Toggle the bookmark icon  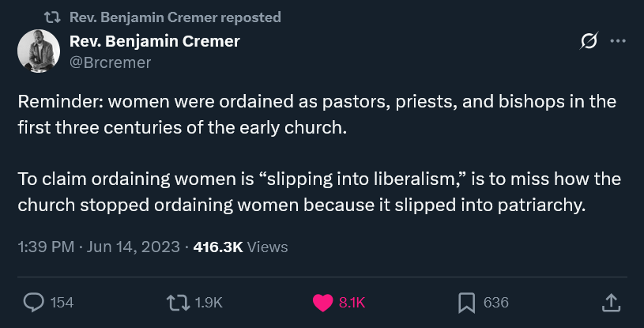click(x=466, y=302)
